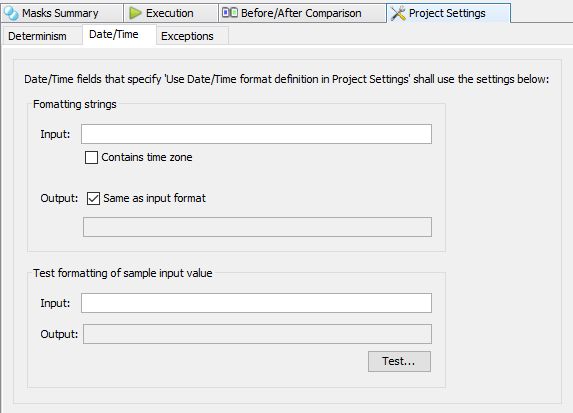Screen dimensions: 573x413
Task: Select the Project Settings tab
Action: (x=448, y=13)
